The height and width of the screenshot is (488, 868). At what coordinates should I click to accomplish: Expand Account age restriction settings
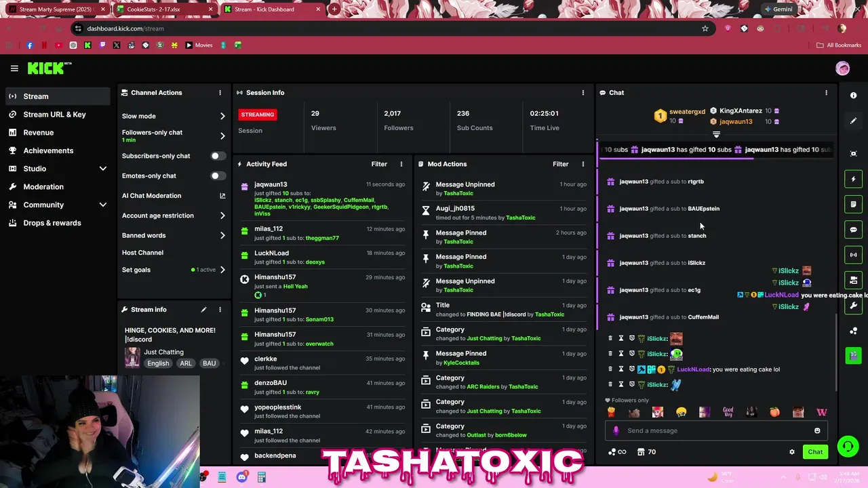point(222,216)
